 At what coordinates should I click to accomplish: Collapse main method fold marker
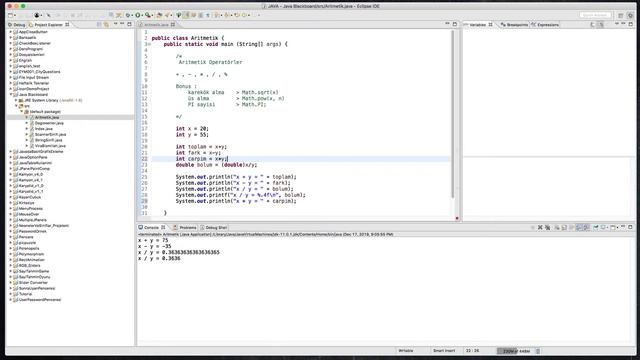click(149, 44)
